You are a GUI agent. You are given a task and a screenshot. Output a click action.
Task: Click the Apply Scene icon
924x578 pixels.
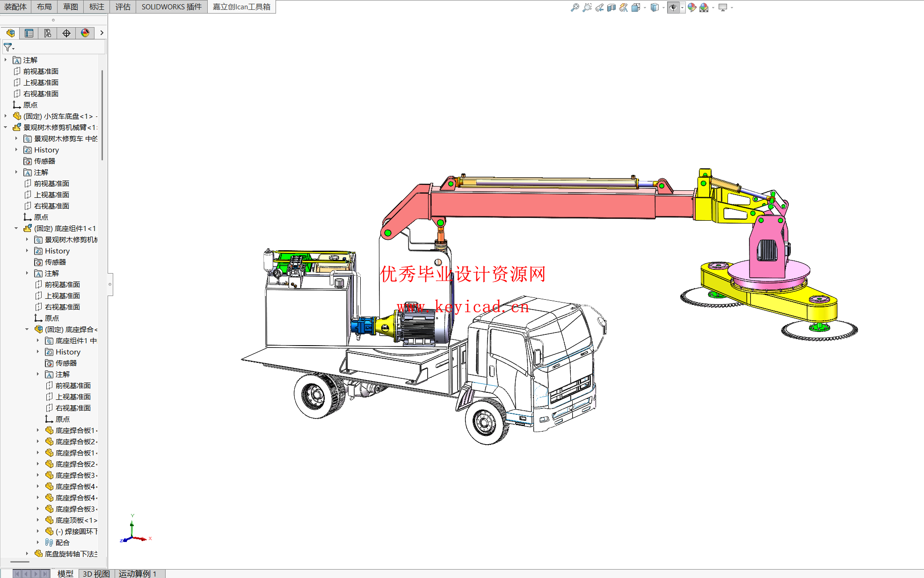[x=704, y=7]
